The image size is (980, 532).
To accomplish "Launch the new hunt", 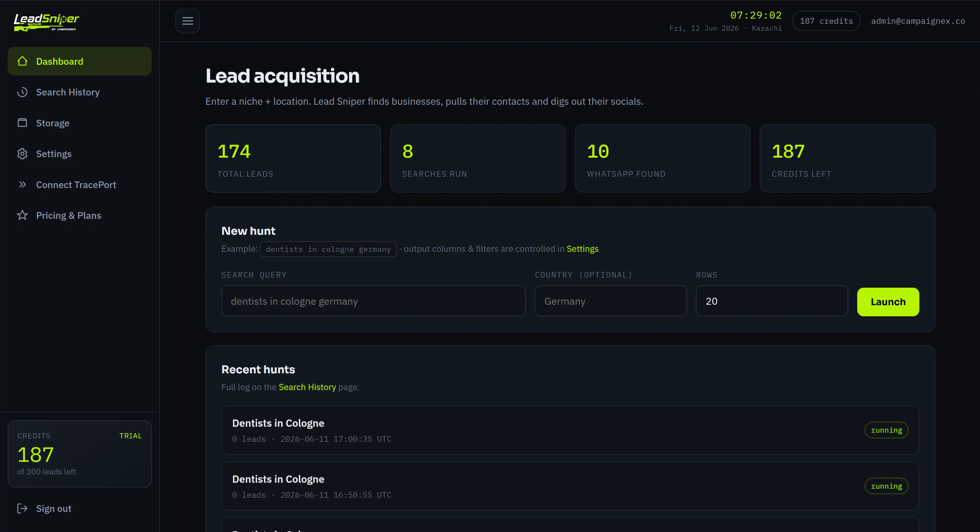I will 888,302.
